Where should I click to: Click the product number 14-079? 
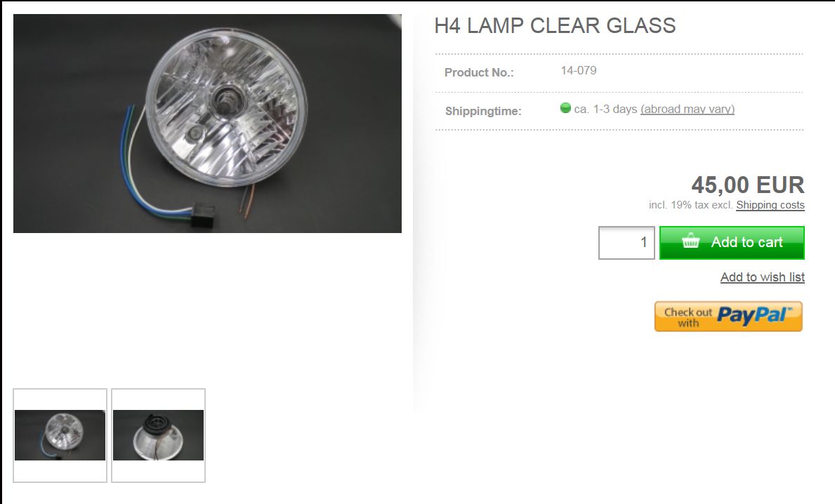point(579,70)
